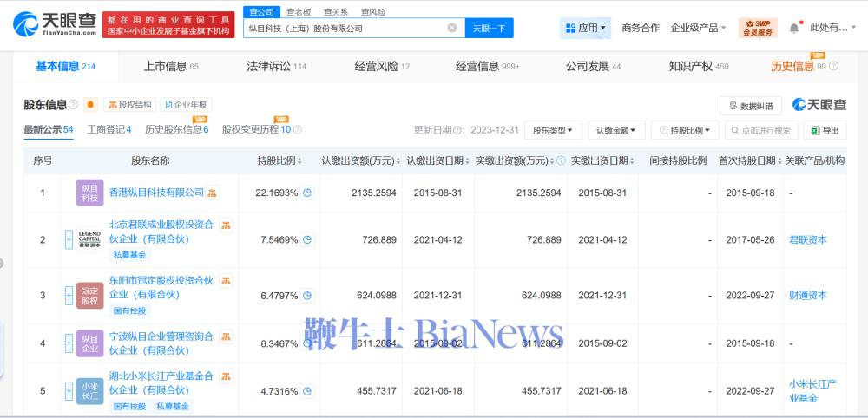Open the 纵目科技 company logo thumbnail
The height and width of the screenshot is (418, 868).
(90, 193)
